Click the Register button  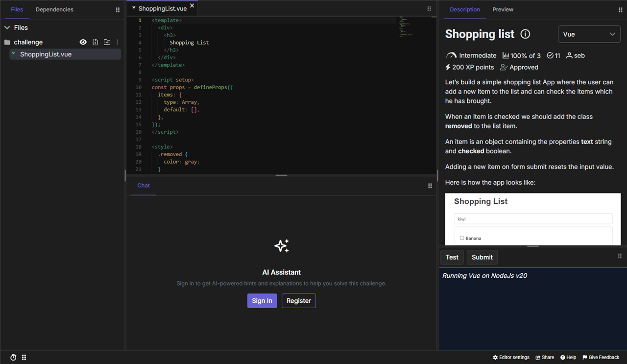click(299, 301)
